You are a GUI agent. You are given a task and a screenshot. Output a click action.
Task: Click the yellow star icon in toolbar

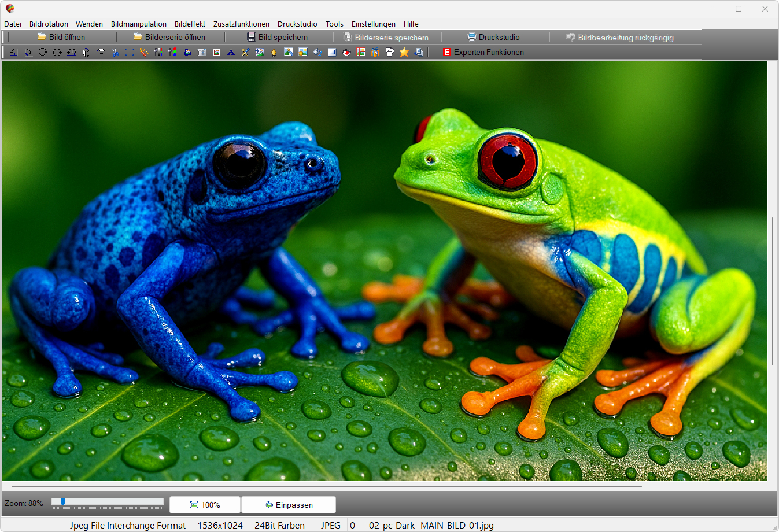[x=404, y=52]
